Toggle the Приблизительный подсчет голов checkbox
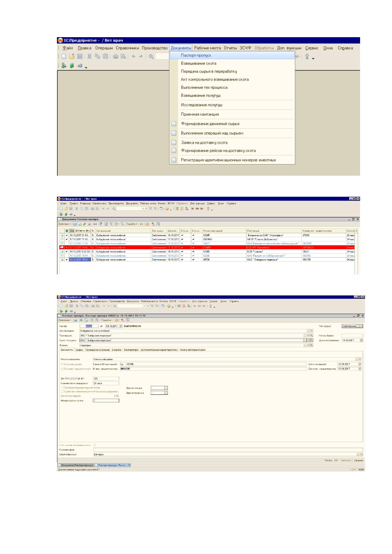392x554 pixels. [x=62, y=388]
